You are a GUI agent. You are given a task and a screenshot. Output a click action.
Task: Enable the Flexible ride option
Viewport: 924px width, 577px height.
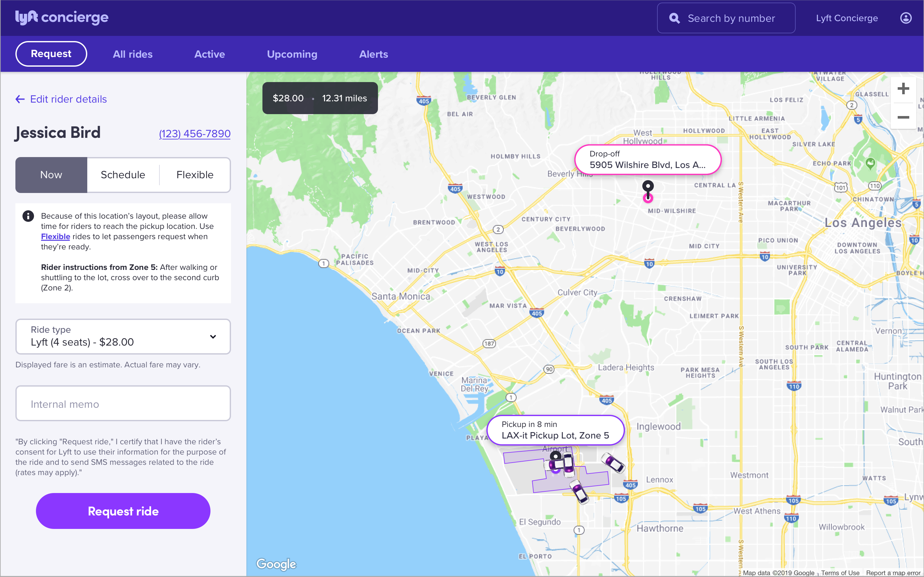click(x=195, y=175)
